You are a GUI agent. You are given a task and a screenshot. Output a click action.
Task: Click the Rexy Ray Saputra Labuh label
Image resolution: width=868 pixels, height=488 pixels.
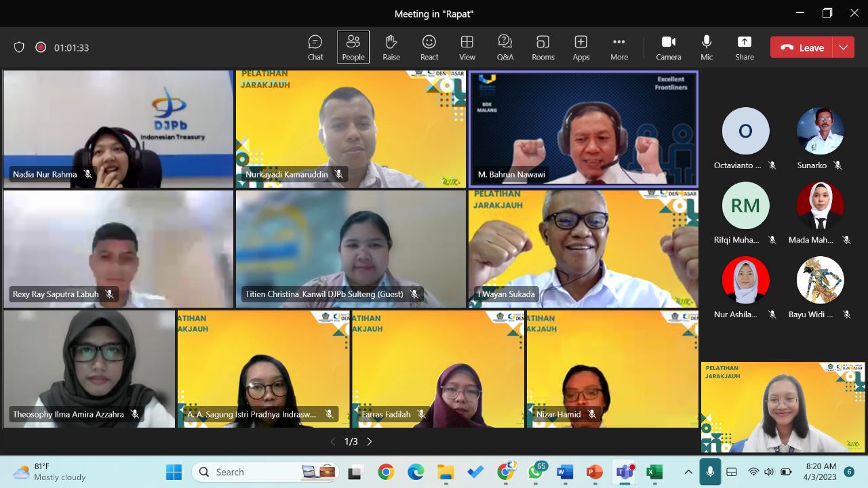(56, 294)
